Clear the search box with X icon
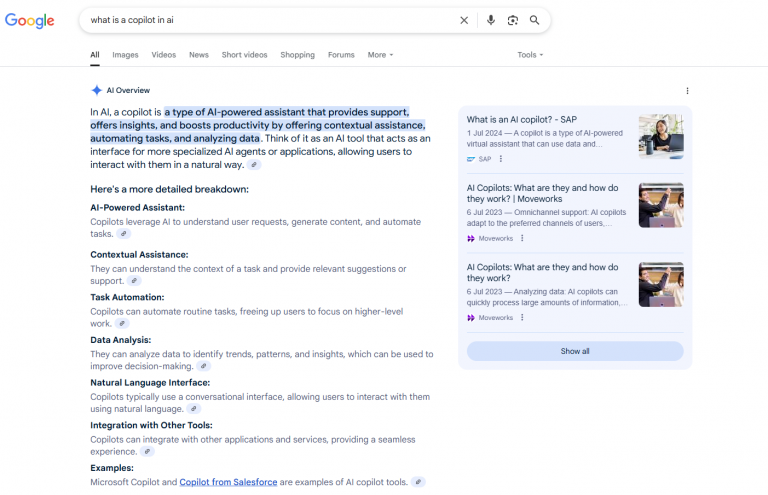 coord(464,20)
